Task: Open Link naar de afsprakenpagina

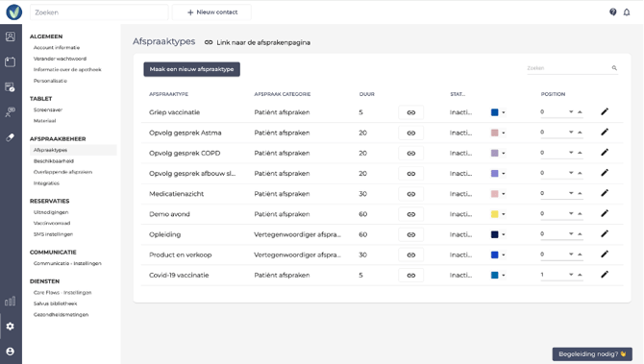Action: click(x=258, y=42)
